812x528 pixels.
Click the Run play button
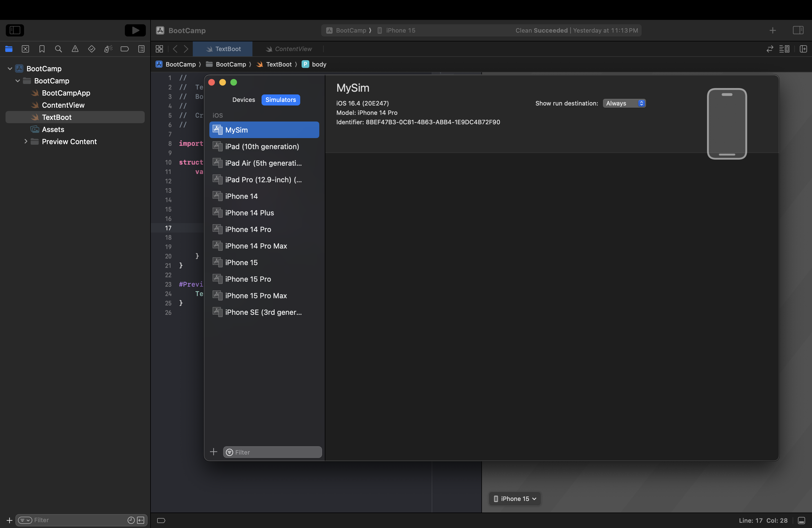135,30
